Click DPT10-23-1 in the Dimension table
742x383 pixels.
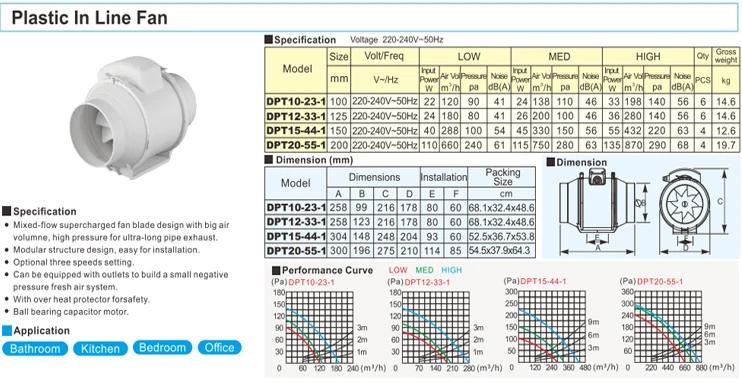click(296, 207)
